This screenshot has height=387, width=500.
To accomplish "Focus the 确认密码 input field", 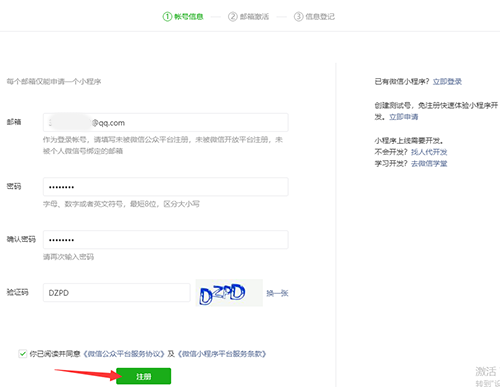I will pos(166,239).
